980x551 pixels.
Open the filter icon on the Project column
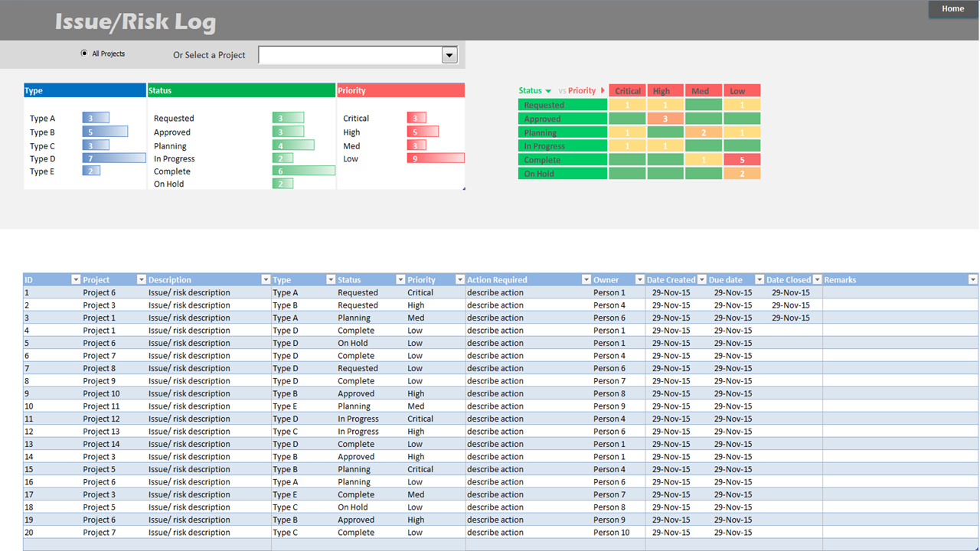point(140,279)
